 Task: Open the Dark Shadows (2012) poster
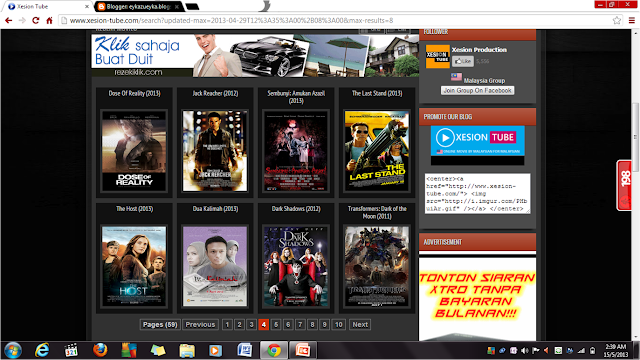tap(296, 266)
